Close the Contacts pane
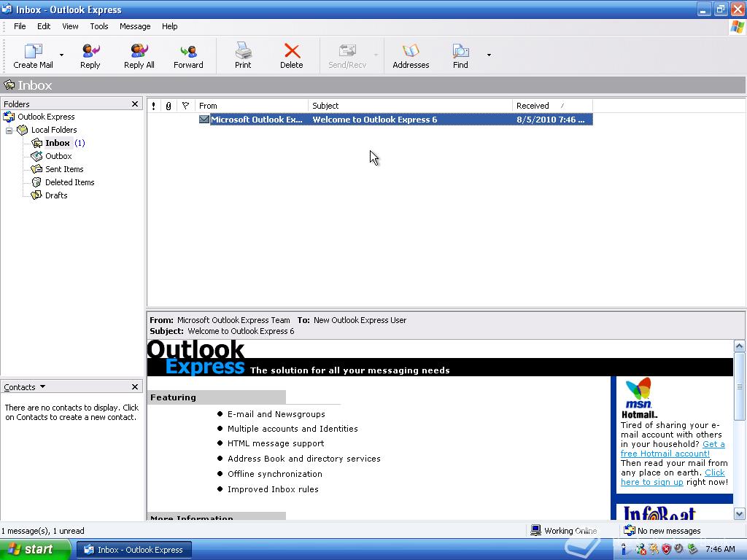Image resolution: width=747 pixels, height=560 pixels. tap(135, 386)
